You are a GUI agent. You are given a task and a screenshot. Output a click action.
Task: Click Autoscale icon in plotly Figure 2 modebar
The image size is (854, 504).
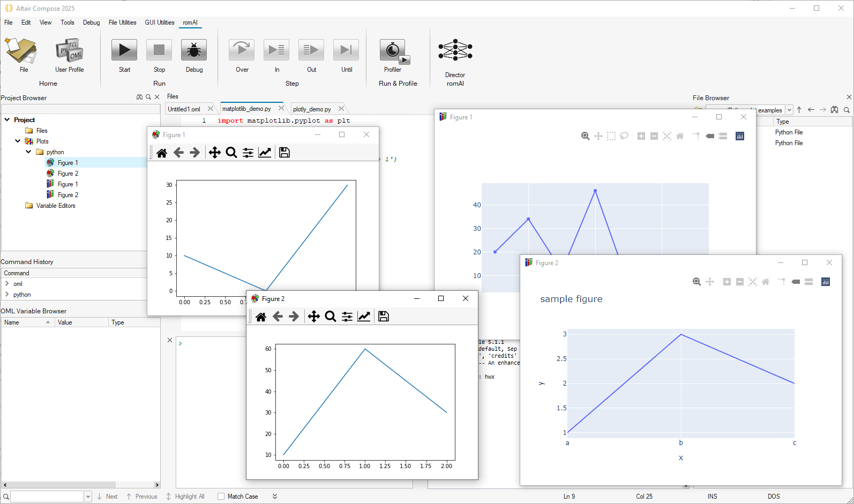[x=753, y=282]
